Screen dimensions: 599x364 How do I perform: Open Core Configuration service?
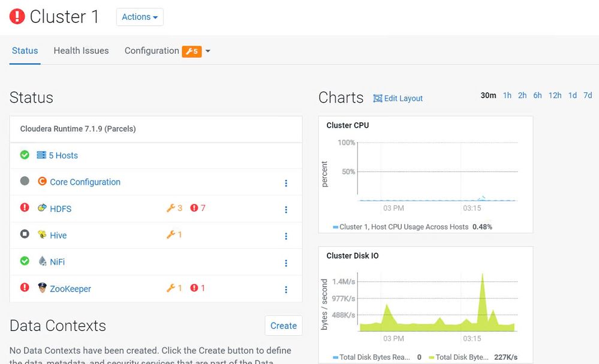[x=85, y=182]
